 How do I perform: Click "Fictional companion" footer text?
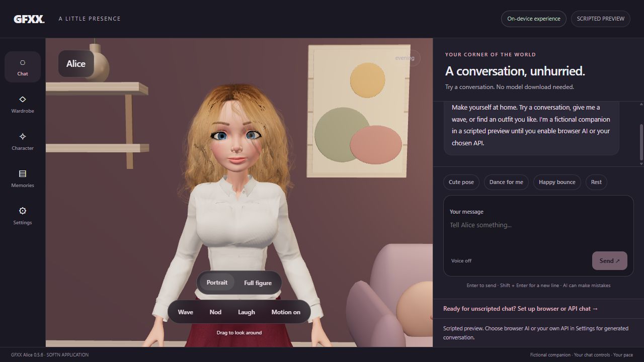(550, 355)
